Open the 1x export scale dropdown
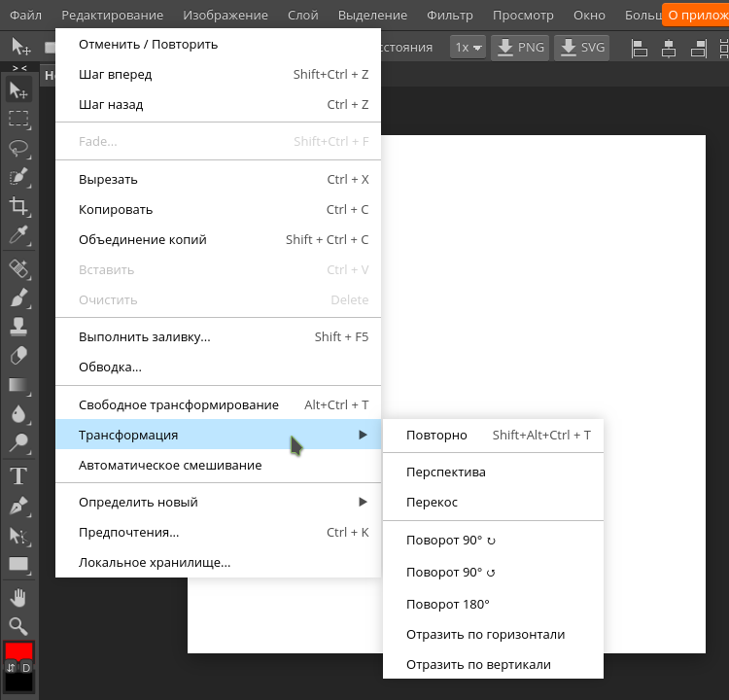 pos(468,48)
